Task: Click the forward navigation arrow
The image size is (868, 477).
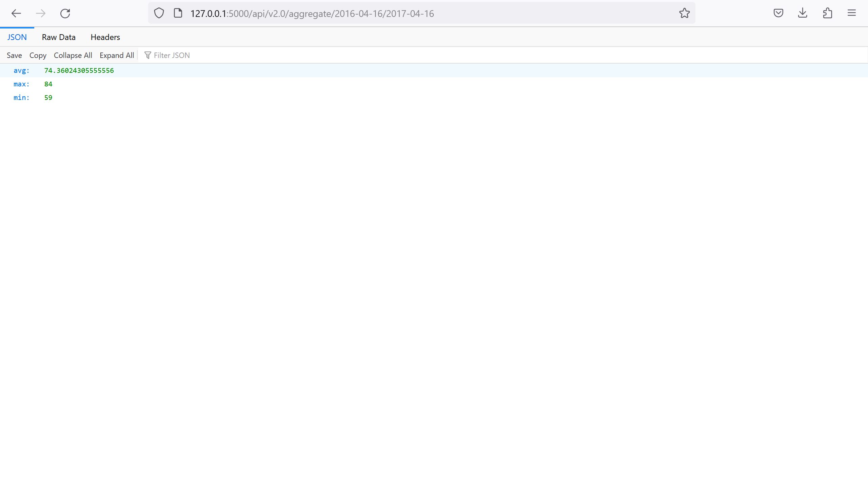Action: (x=41, y=14)
